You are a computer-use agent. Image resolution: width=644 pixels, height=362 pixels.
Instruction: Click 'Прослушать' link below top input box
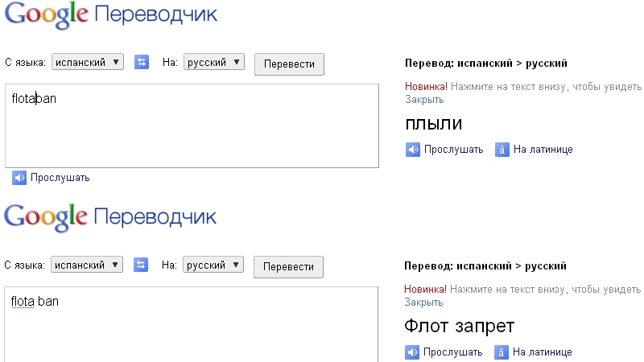click(60, 178)
